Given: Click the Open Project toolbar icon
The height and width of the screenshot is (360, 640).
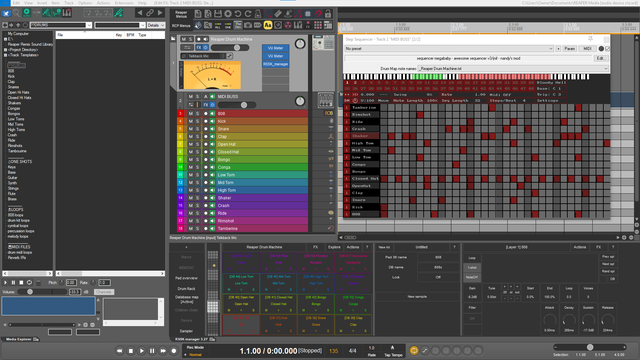Looking at the screenshot, I should pos(208,14).
